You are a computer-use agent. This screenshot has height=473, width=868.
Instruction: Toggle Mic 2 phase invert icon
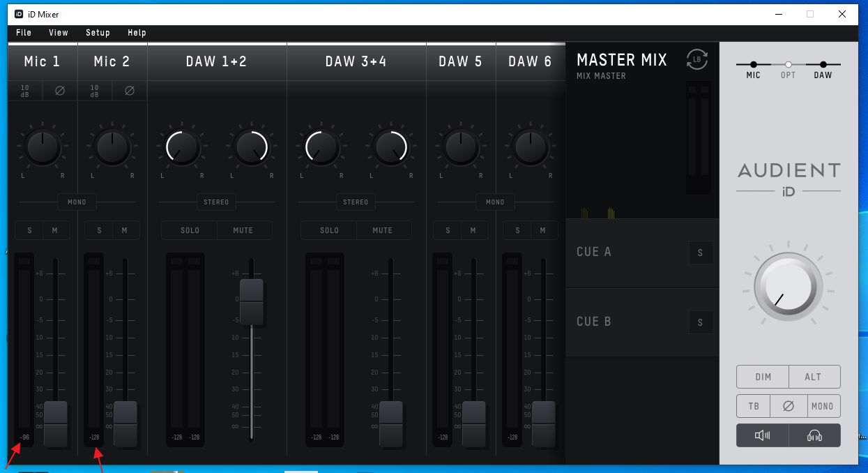(130, 91)
